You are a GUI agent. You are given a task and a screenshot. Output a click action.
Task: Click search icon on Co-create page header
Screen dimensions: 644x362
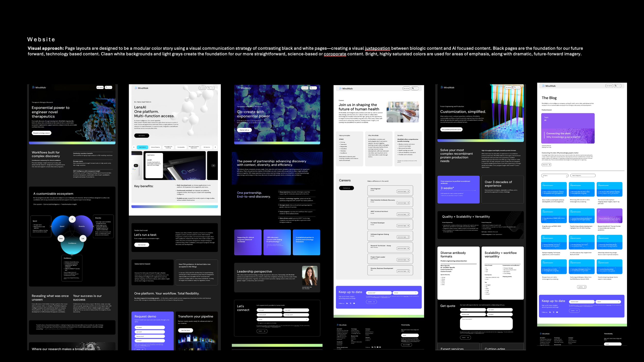311,88
